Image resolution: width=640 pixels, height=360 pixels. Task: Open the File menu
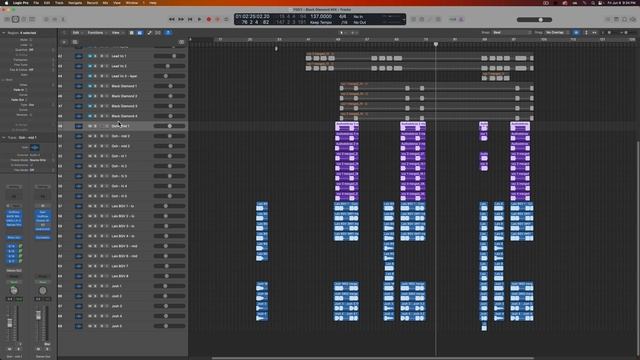pyautogui.click(x=36, y=3)
